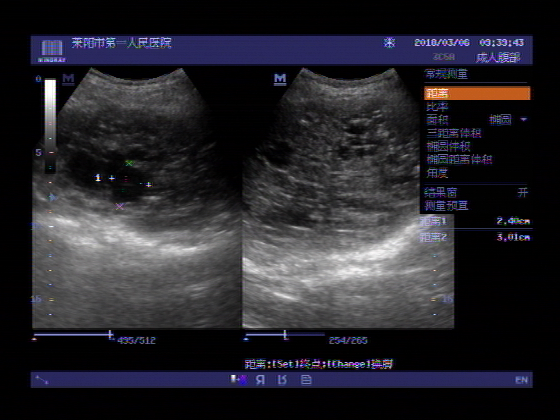Viewport: 560px width, 420px height.
Task: Click the probe transfer icon in the bottom bar
Action: coord(239,380)
